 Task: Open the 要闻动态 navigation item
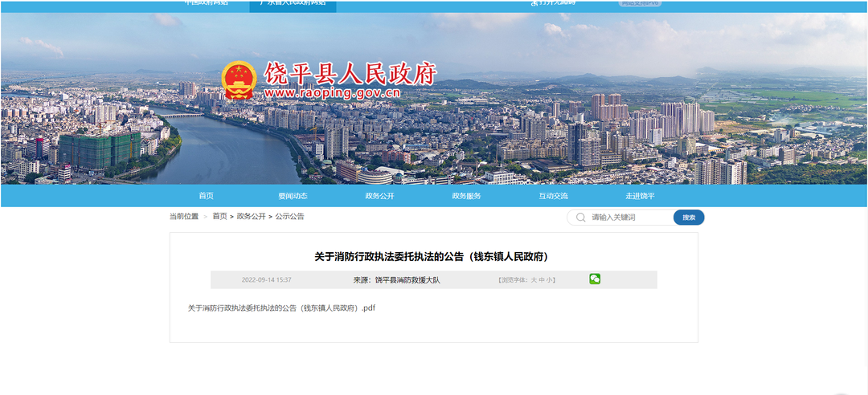pos(293,196)
